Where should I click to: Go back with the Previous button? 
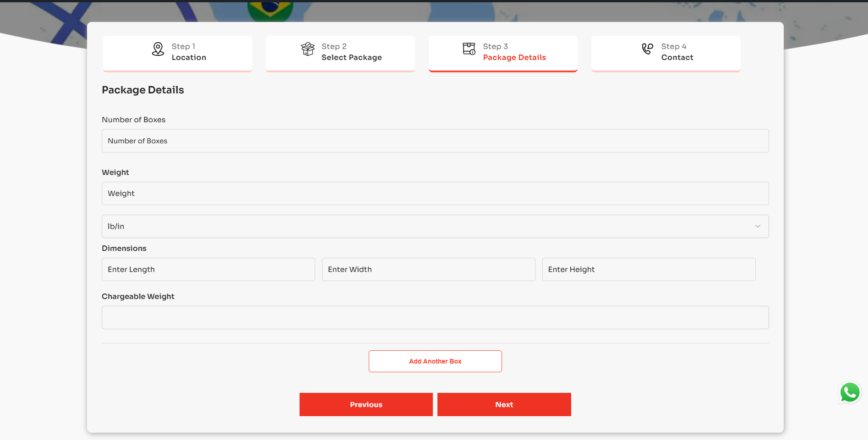tap(366, 404)
